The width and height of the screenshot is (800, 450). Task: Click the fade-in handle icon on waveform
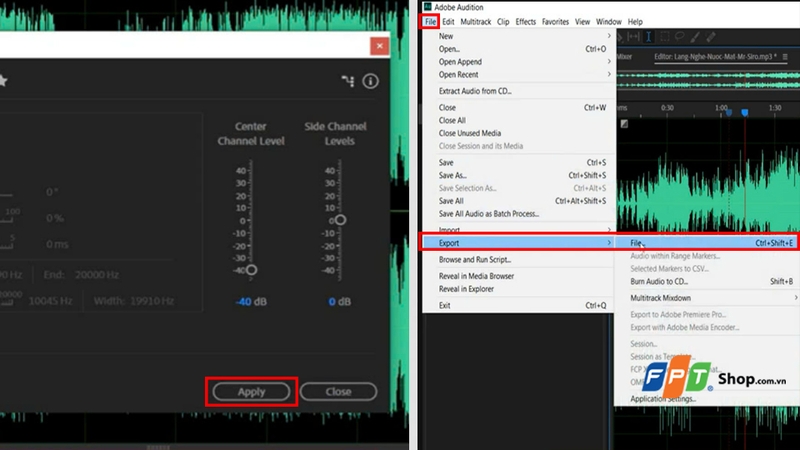pos(624,124)
